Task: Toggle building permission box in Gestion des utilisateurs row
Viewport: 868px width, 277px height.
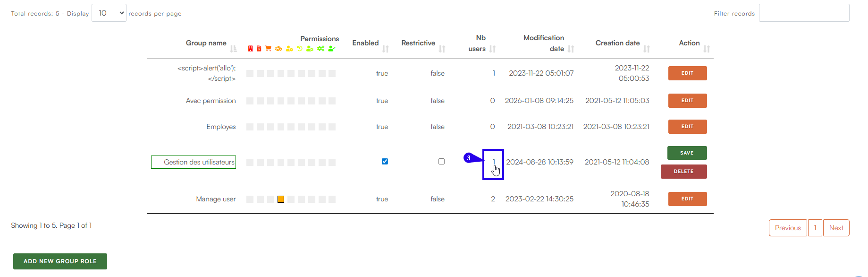Action: [x=250, y=163]
